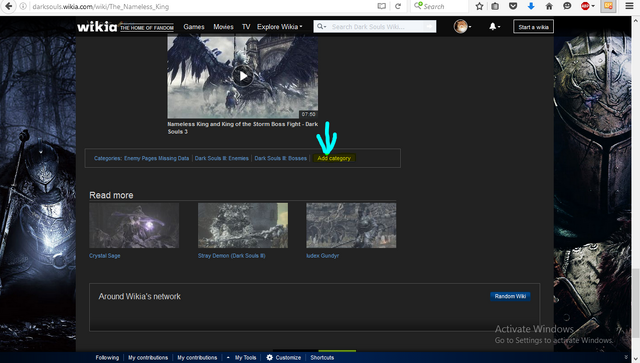Play the Nameless King boss fight video
Image resolution: width=640 pixels, height=363 pixels.
point(242,76)
